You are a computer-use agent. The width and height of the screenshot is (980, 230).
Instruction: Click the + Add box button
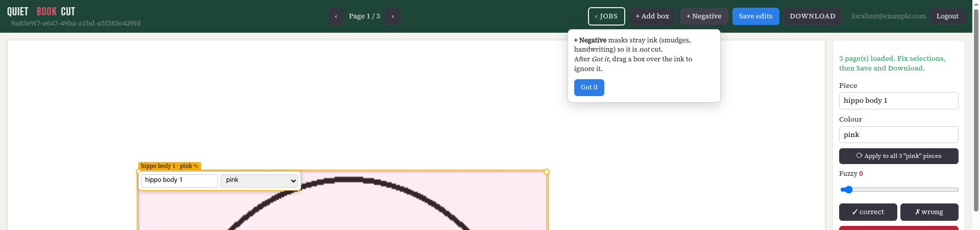click(652, 16)
